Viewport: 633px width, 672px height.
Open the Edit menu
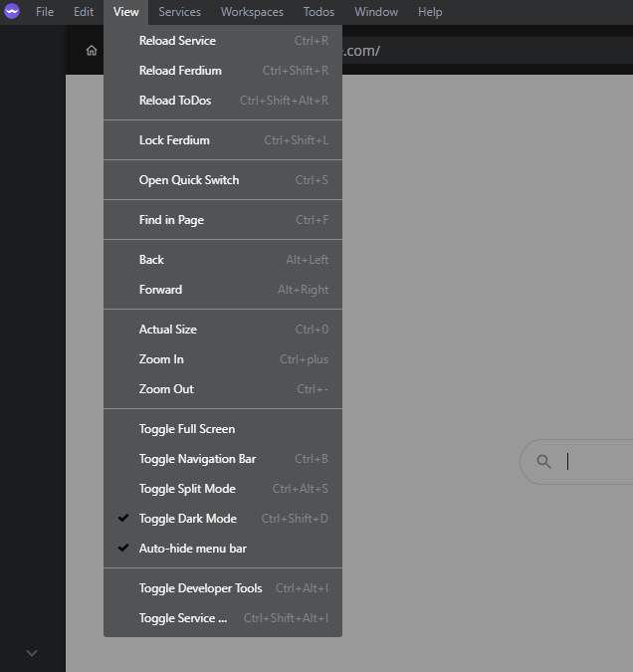click(84, 12)
